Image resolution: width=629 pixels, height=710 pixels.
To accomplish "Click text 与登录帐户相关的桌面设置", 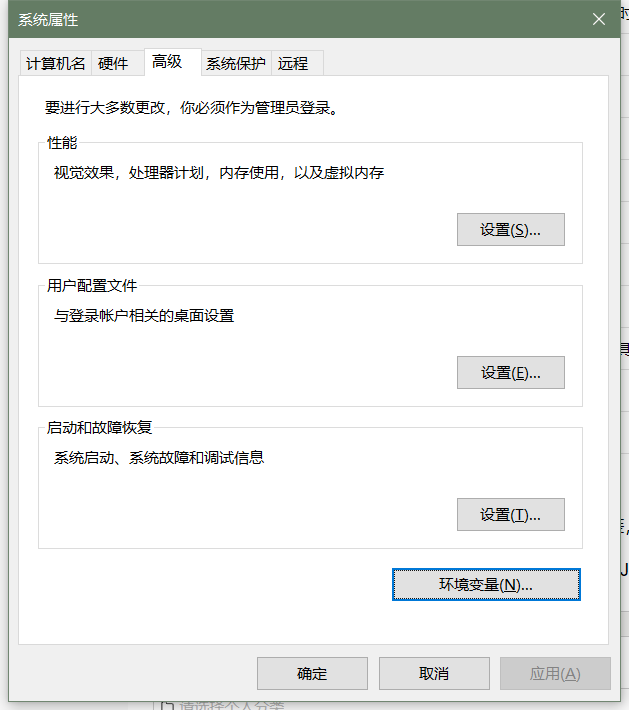I will point(144,316).
